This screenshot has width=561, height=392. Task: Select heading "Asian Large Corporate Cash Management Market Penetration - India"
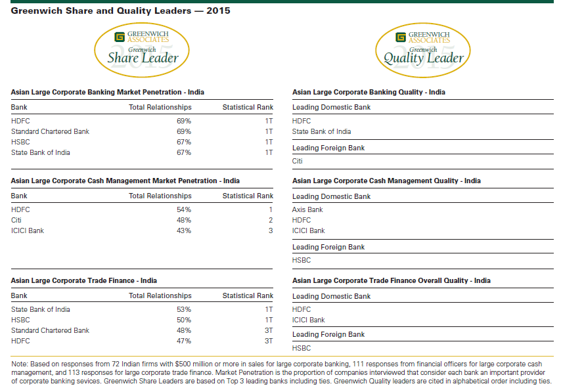pos(125,181)
